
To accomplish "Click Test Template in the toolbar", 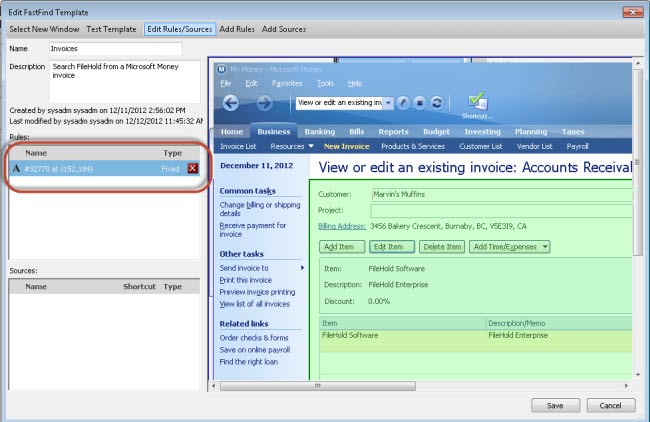I will (111, 29).
